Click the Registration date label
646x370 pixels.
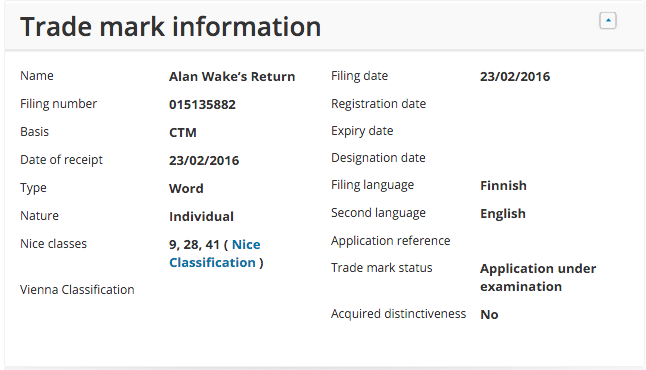tap(378, 104)
